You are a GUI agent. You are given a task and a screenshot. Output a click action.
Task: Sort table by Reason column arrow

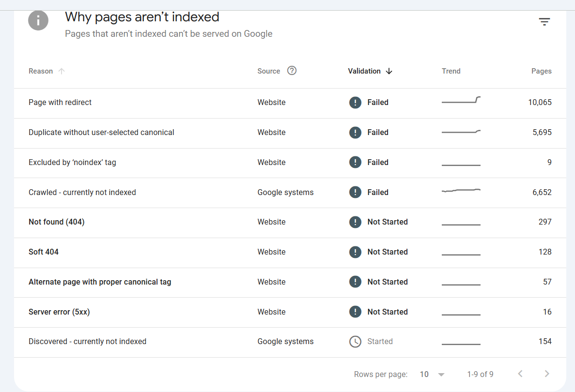(61, 71)
